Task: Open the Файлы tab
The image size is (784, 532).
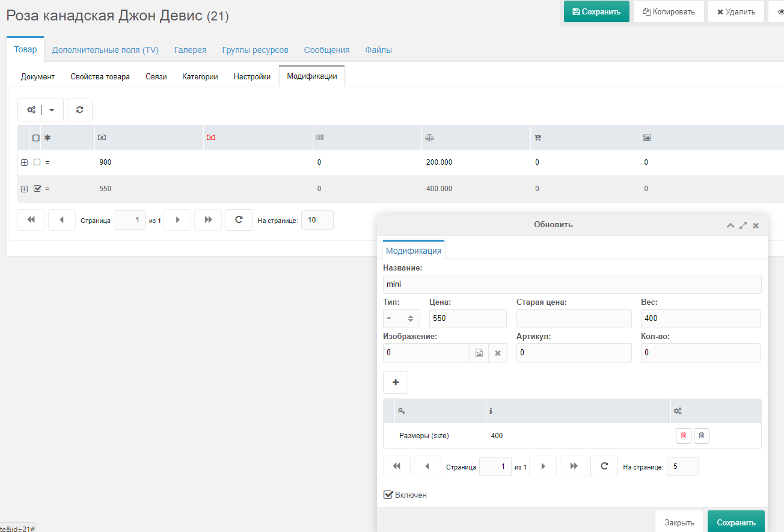Action: point(379,50)
